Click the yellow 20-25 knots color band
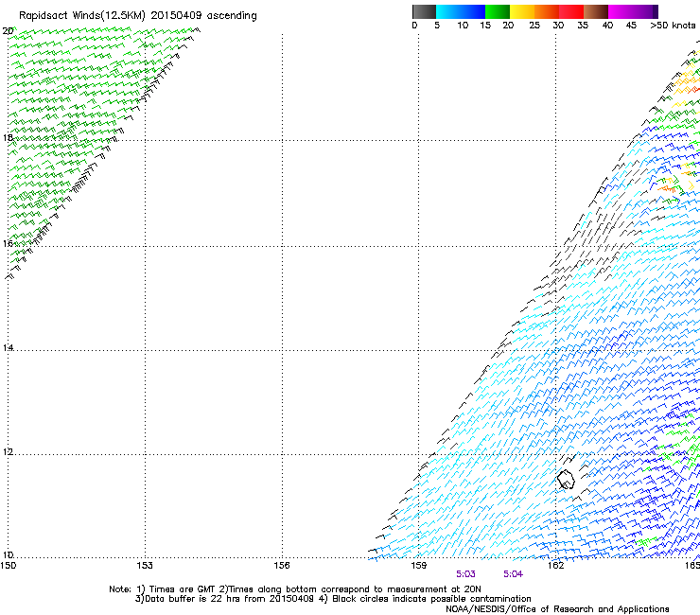The width and height of the screenshot is (700, 615). pyautogui.click(x=522, y=11)
